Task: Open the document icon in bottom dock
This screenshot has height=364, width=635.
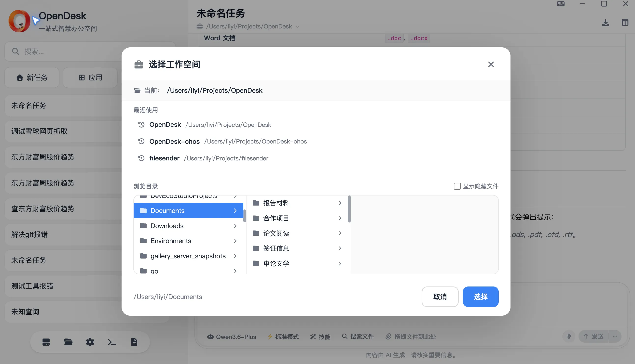Action: coord(134,342)
